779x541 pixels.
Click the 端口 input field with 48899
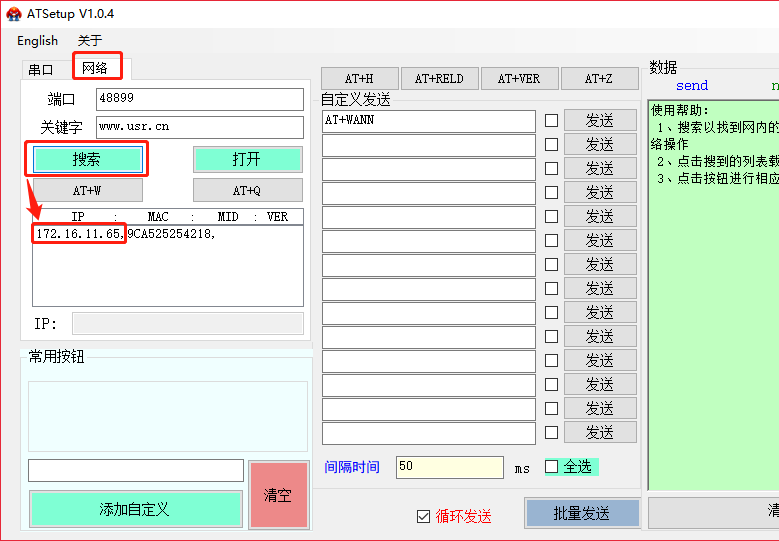click(199, 99)
